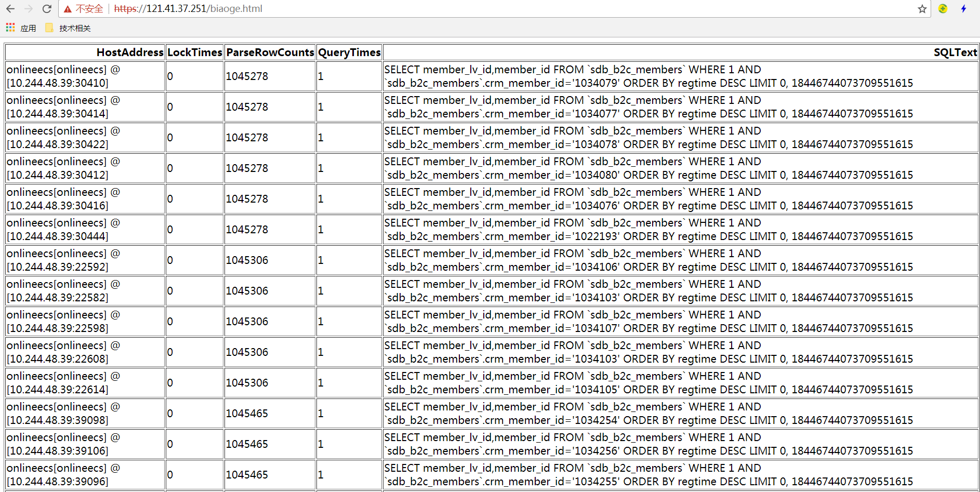Open the 应用 apps shortcut label
The image size is (980, 492).
tap(28, 28)
